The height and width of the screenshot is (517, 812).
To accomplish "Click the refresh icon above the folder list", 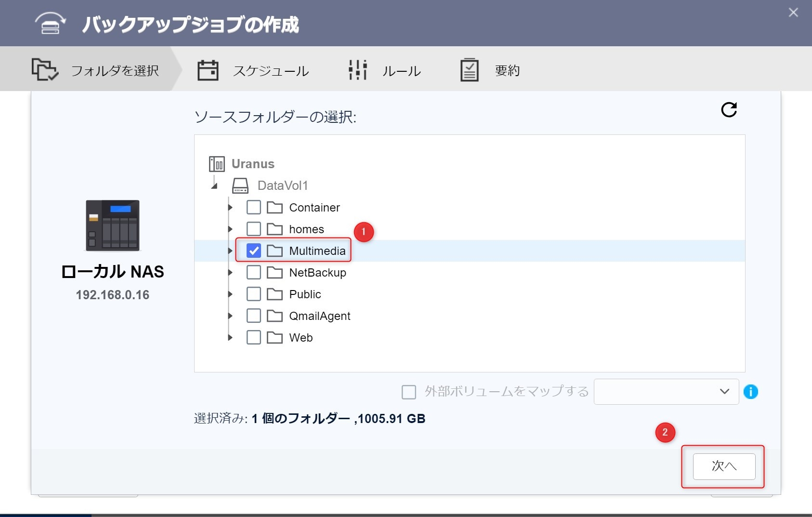I will pyautogui.click(x=729, y=110).
